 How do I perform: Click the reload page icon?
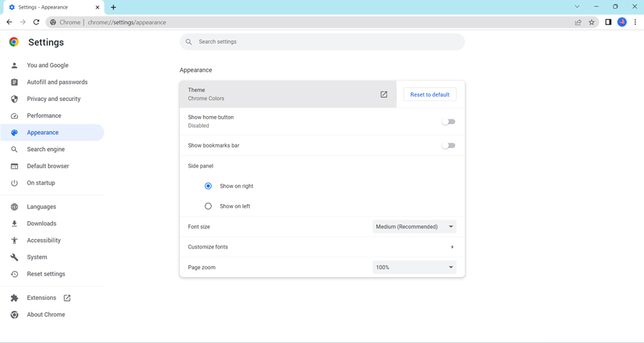coord(36,22)
